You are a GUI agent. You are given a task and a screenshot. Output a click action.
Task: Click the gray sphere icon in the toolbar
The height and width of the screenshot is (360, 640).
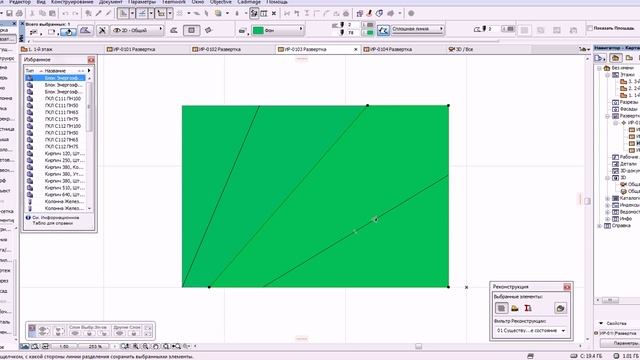pos(411,13)
